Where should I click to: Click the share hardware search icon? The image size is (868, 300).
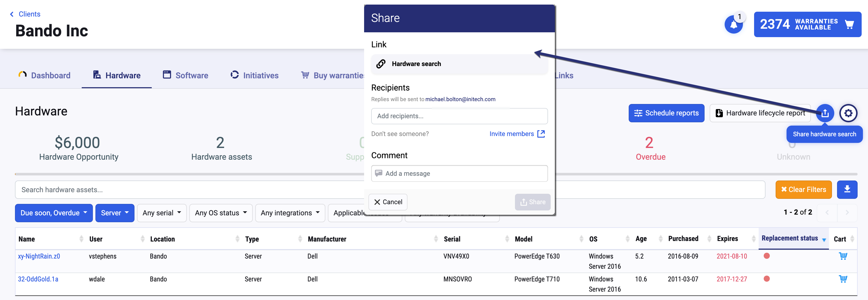pyautogui.click(x=825, y=113)
